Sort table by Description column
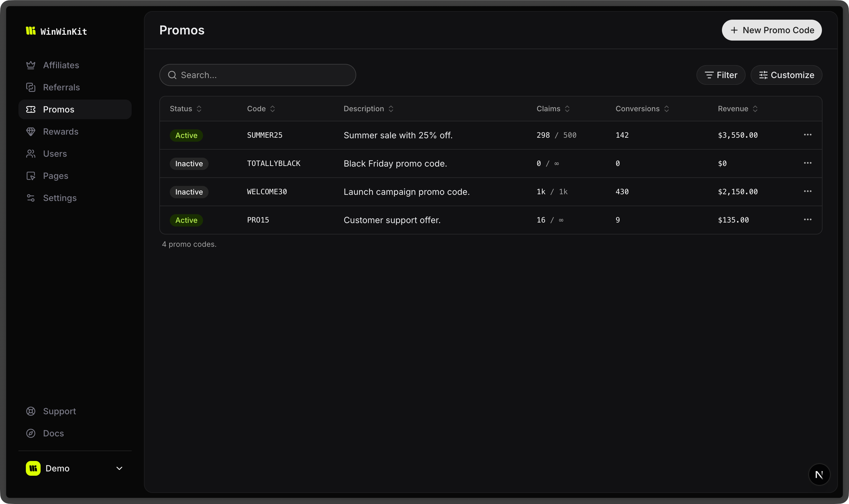 369,109
